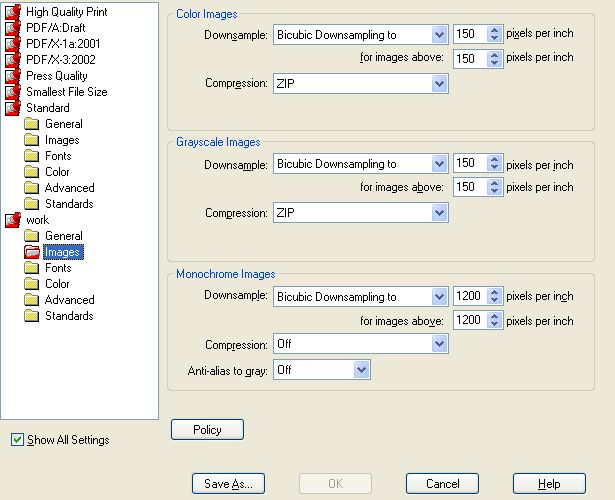The height and width of the screenshot is (500, 615).
Task: Select General under the Standard preset
Action: pyautogui.click(x=64, y=124)
